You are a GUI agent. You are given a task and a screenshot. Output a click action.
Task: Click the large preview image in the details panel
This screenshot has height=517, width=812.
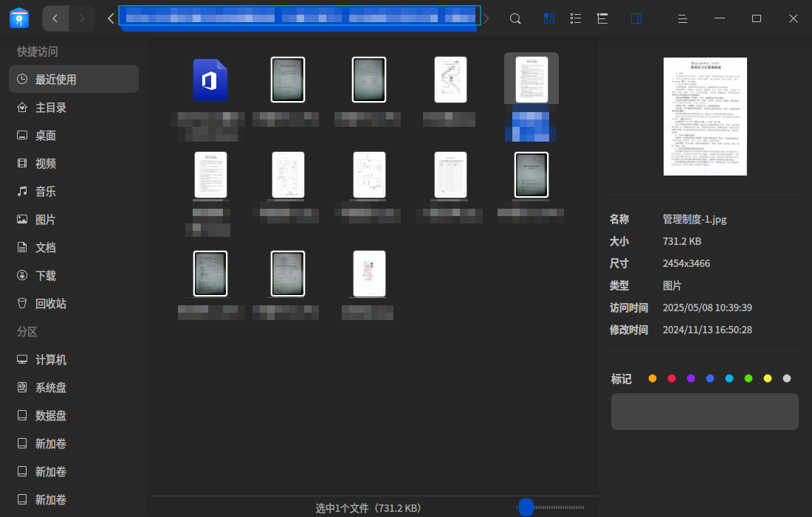pos(705,117)
